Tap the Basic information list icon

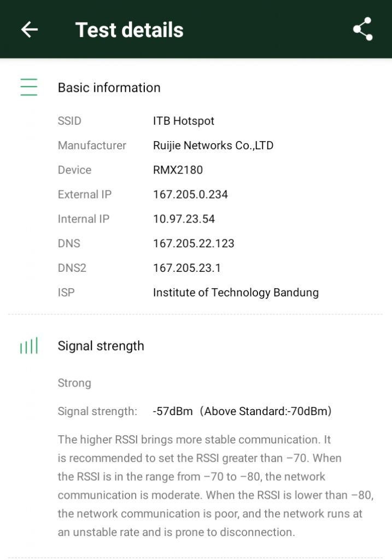pyautogui.click(x=29, y=87)
